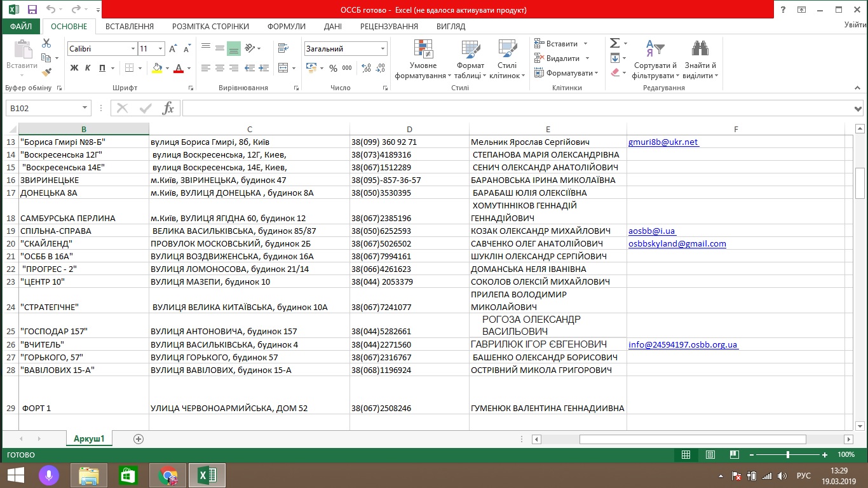868x488 pixels.
Task: Apply percent style to the cell
Action: 334,68
